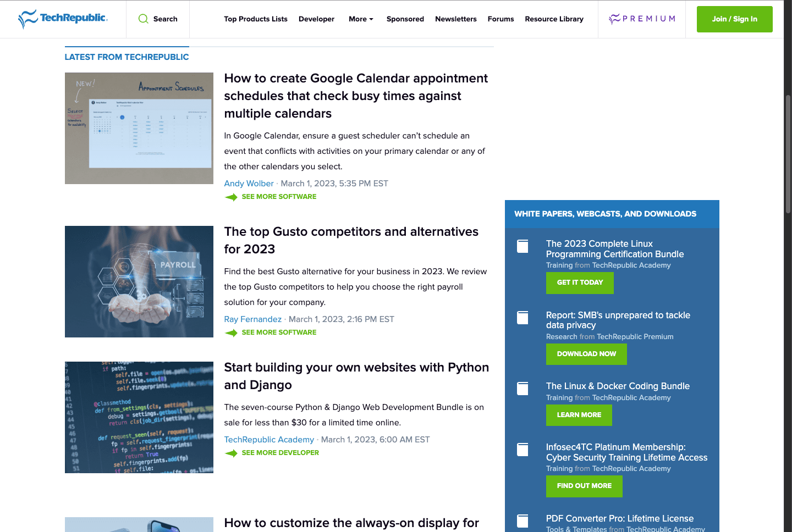Click SEE MORE SOFTWARE under Google Calendar article

pos(279,197)
